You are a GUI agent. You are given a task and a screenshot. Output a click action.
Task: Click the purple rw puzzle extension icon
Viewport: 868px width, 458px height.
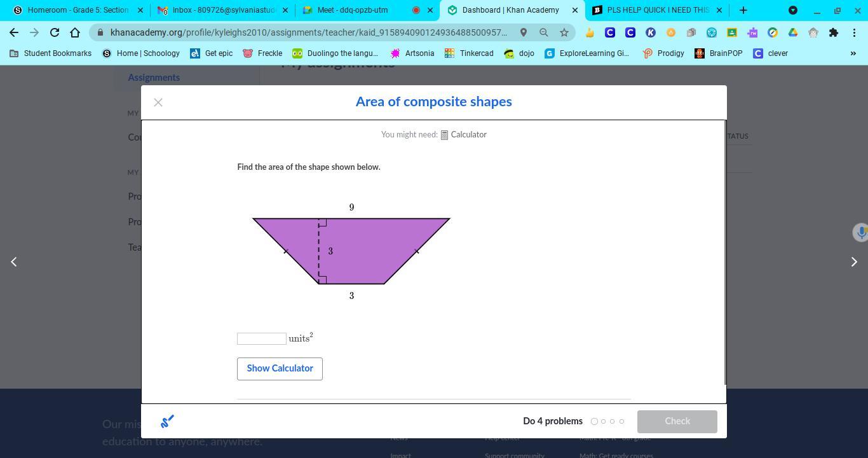tap(752, 32)
